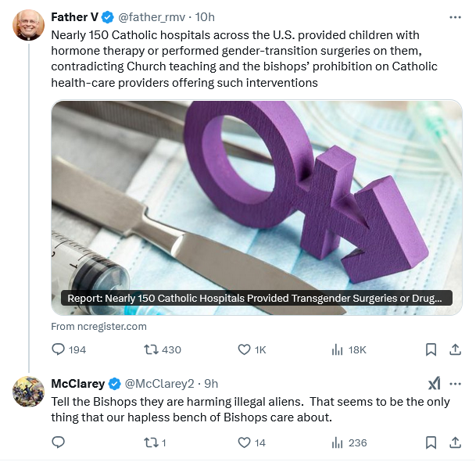Viewport: 476px width, 462px height.
Task: View McClarey reply analytics showing 236
Action: 349,443
